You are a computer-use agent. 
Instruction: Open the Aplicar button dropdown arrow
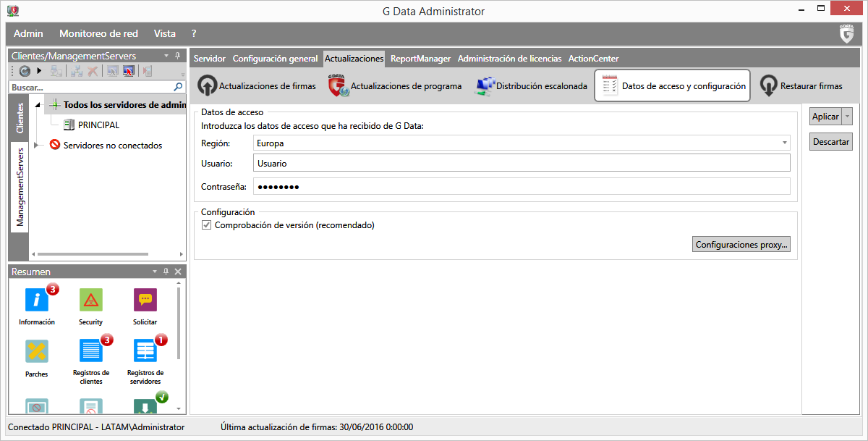click(848, 117)
